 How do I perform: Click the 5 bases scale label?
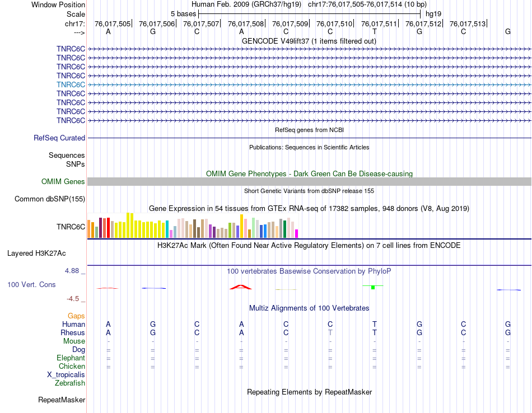point(183,14)
